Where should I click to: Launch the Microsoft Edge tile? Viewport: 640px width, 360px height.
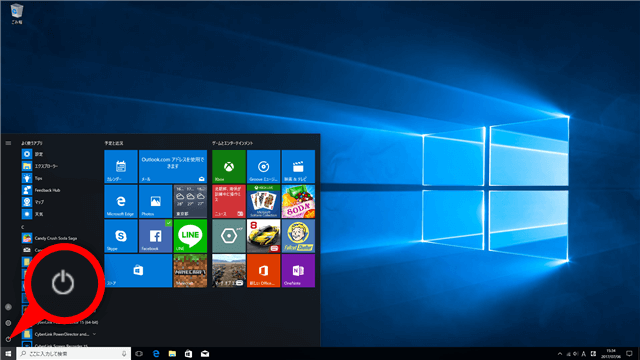click(121, 201)
